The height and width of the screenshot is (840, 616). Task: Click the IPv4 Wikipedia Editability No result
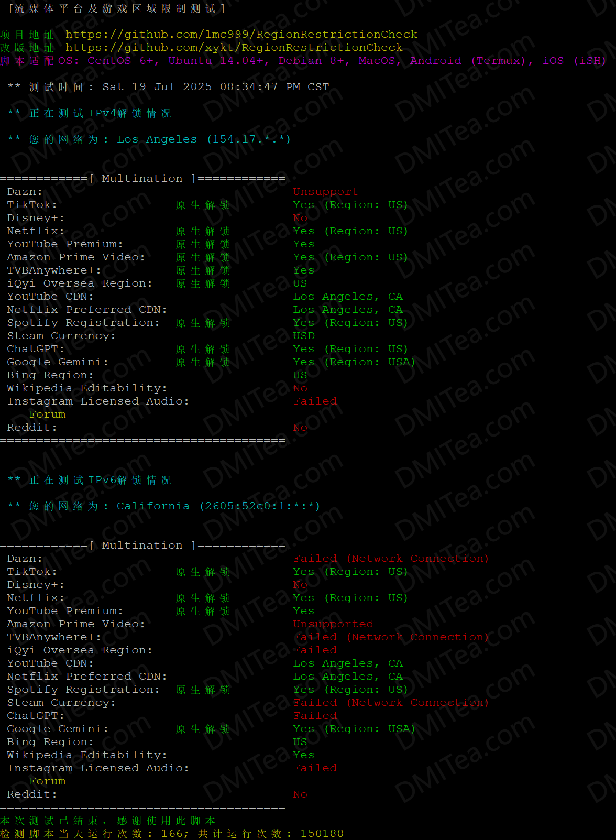click(x=300, y=388)
